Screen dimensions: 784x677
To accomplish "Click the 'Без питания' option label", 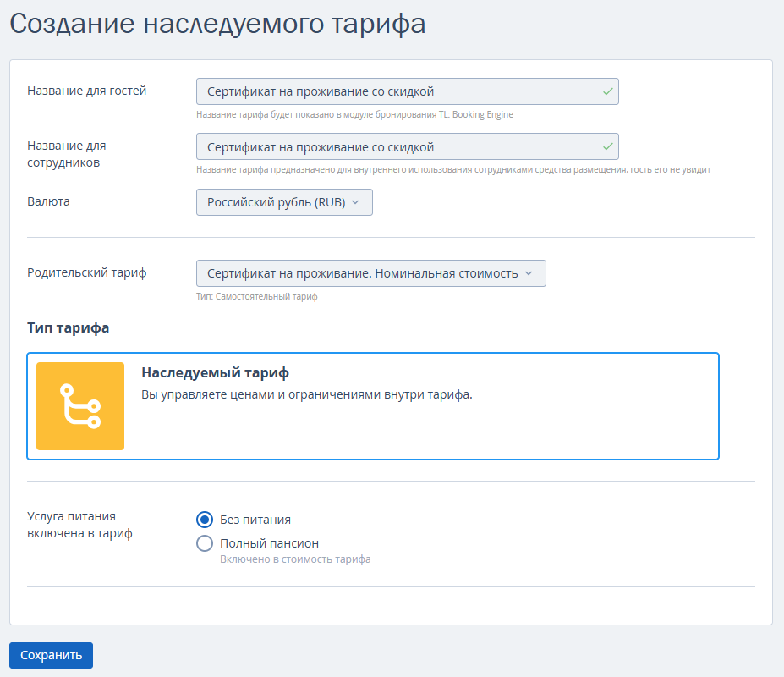I will [255, 520].
